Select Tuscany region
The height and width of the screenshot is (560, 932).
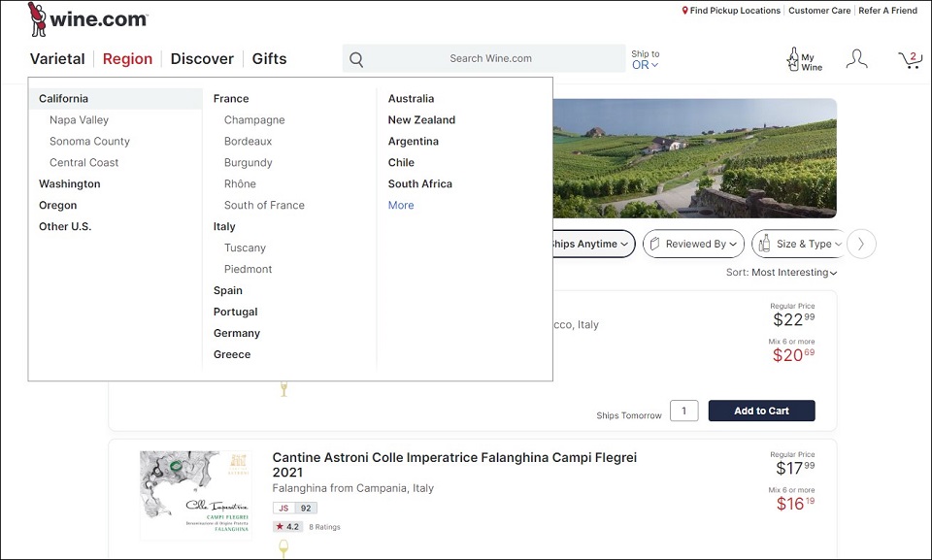point(245,247)
